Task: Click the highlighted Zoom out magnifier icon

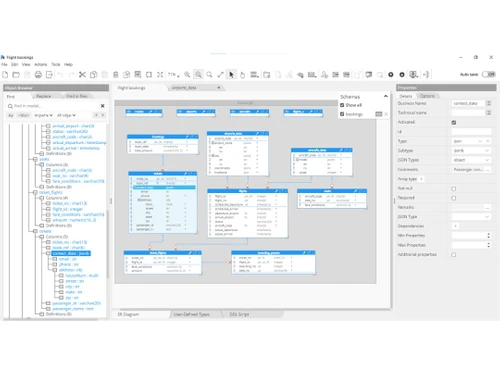Action: pyautogui.click(x=198, y=75)
